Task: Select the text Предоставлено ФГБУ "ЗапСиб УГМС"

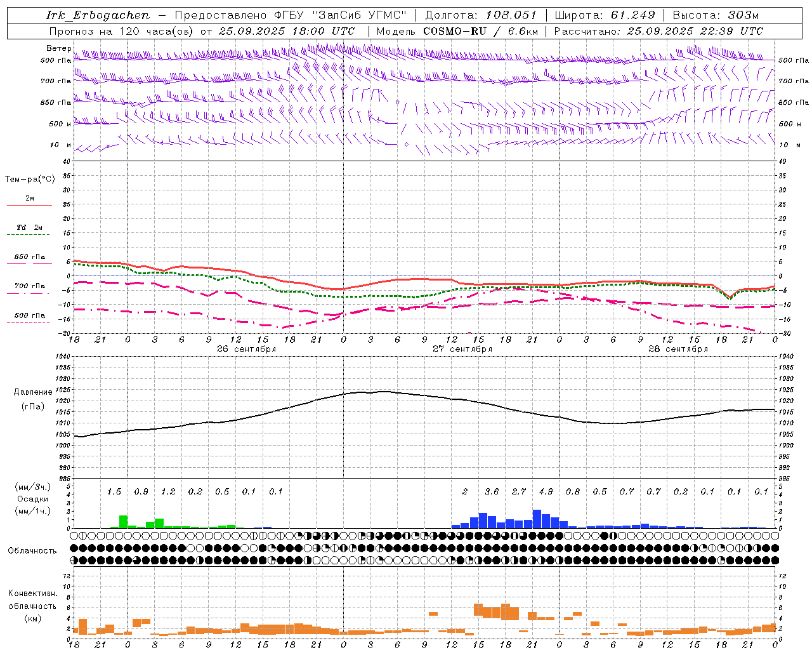Action: [x=291, y=15]
